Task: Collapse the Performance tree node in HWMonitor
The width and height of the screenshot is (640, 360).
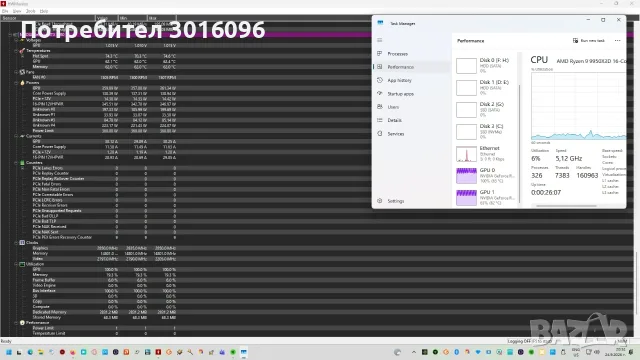Action: coord(16,322)
